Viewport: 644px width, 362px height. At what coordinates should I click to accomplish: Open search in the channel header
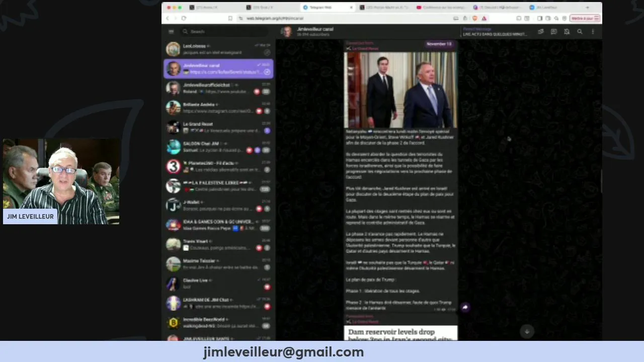click(580, 32)
